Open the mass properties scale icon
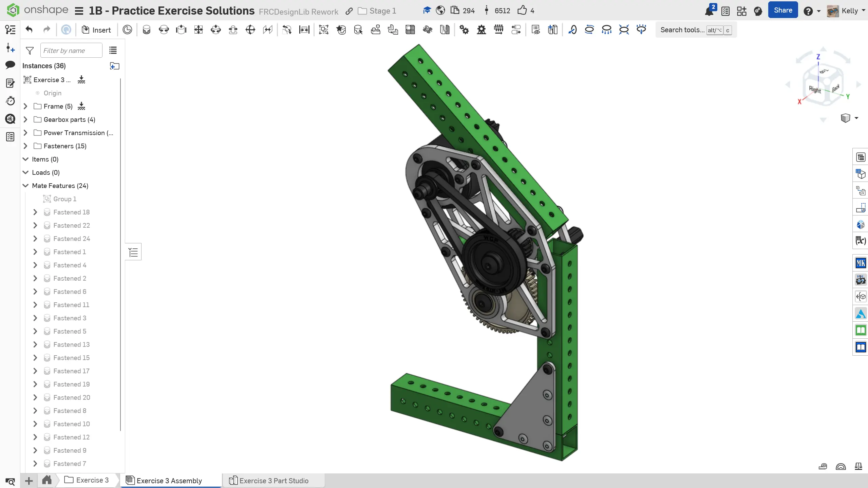This screenshot has height=488, width=868. pos(858,466)
